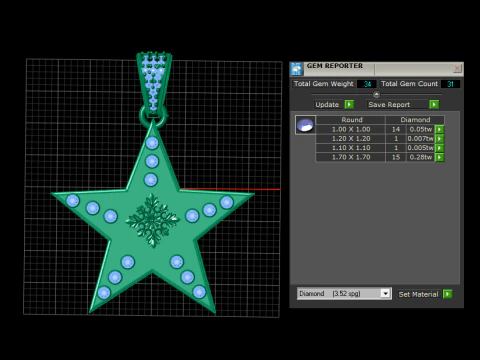This screenshot has height=360, width=480.
Task: Select the 1.00 X 1.00 size cell
Action: [x=351, y=129]
